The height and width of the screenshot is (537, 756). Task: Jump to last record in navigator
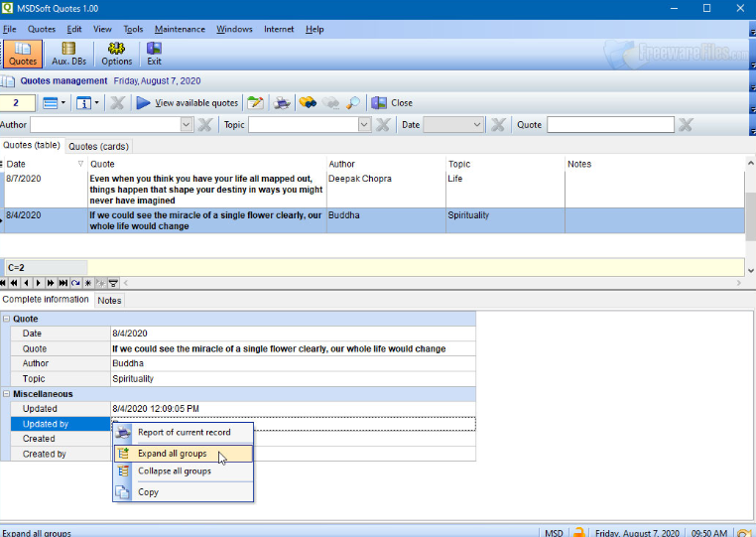(63, 283)
